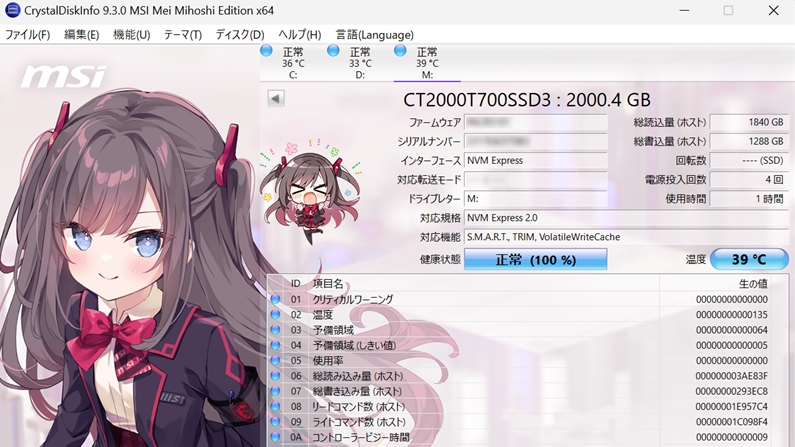795x447 pixels.
Task: Go to previous disk with left arrow
Action: point(276,98)
